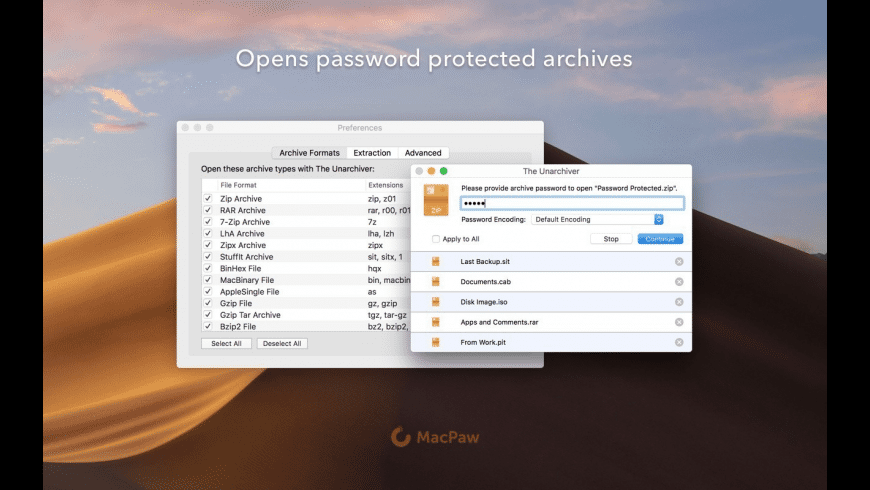This screenshot has width=870, height=490.
Task: Click Select All in Preferences
Action: coord(226,343)
